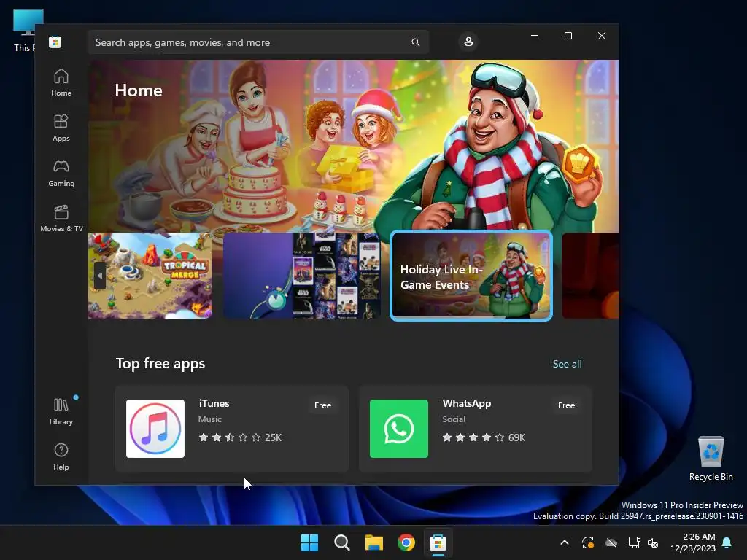747x560 pixels.
Task: Click the Free button for iTunes
Action: point(322,405)
